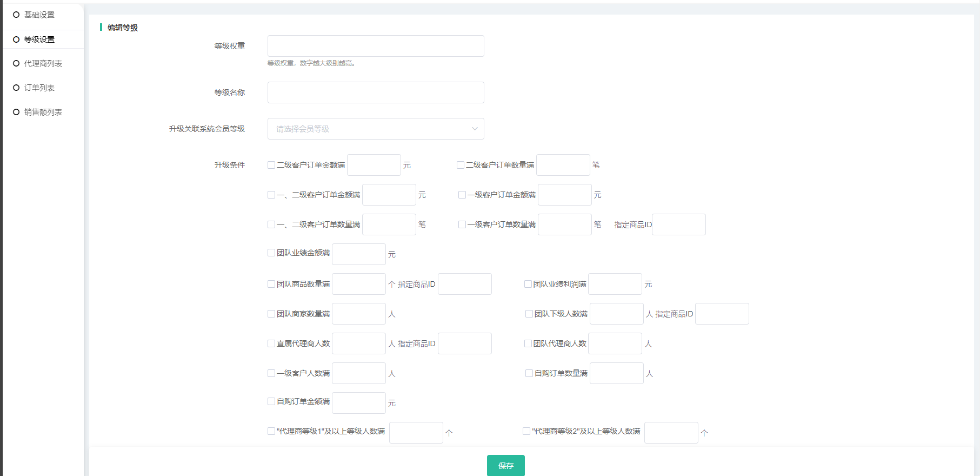Click the dropdown chevron arrow for 会员等级
Image resolution: width=980 pixels, height=476 pixels.
point(475,129)
